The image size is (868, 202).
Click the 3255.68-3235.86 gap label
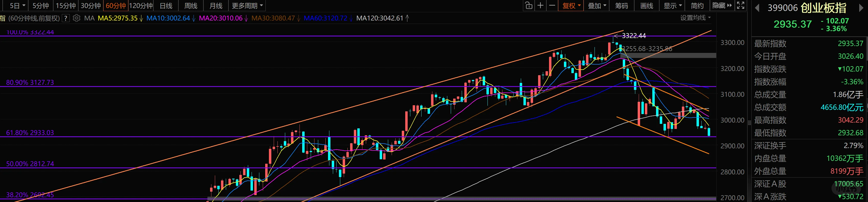647,49
